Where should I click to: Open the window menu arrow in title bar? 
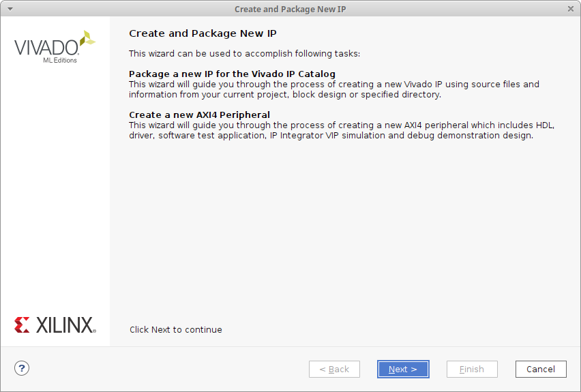coord(9,8)
